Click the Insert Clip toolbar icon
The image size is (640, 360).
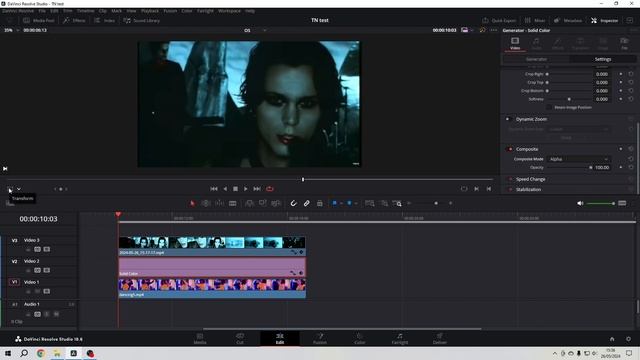[x=249, y=203]
